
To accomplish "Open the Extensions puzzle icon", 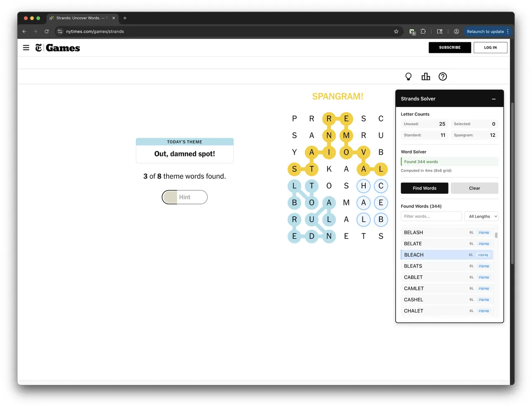I will click(x=423, y=32).
